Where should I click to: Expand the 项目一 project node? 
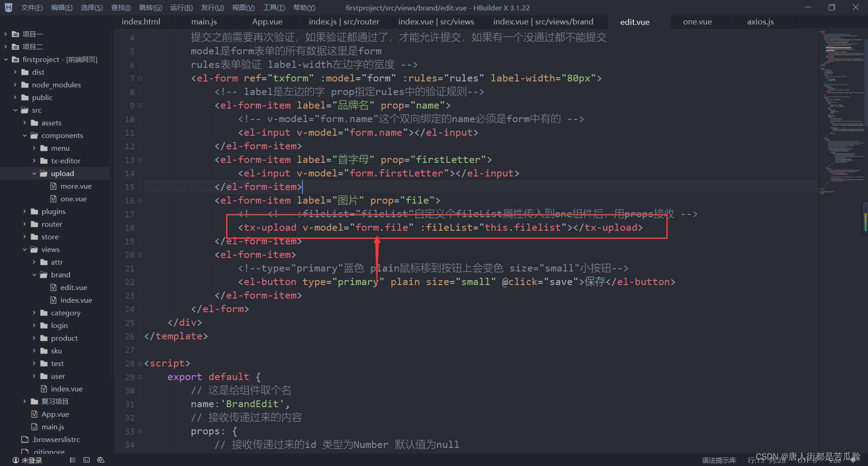5,34
